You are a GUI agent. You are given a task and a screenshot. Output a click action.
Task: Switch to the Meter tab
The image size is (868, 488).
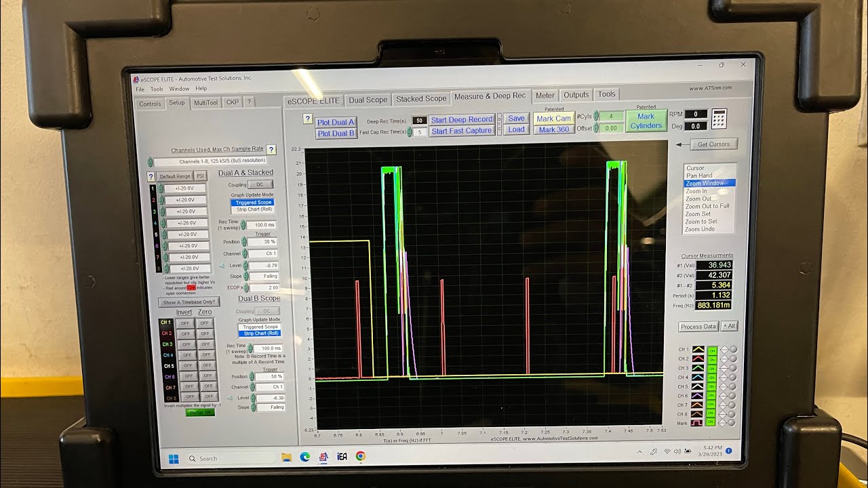pos(545,96)
